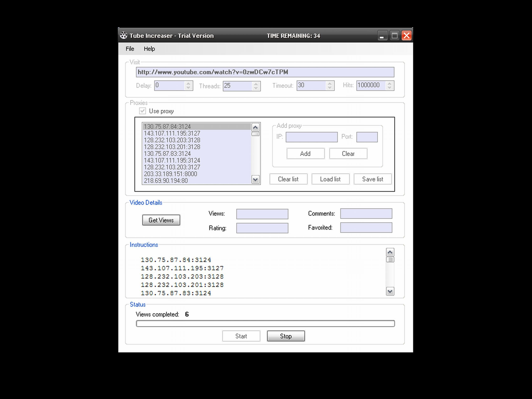Click the Get Views button

161,220
